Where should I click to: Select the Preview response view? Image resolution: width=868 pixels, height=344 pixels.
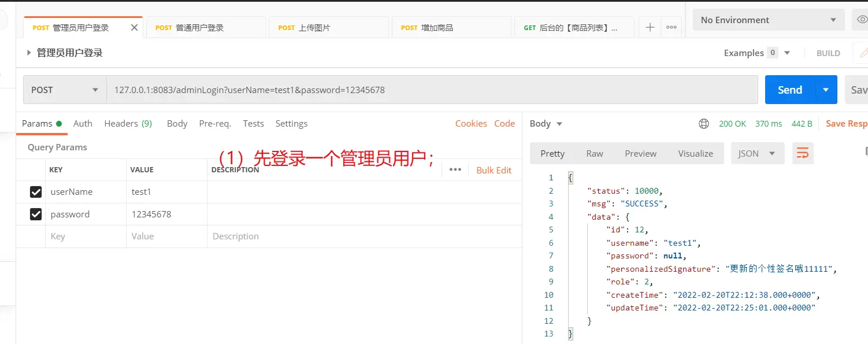(640, 153)
